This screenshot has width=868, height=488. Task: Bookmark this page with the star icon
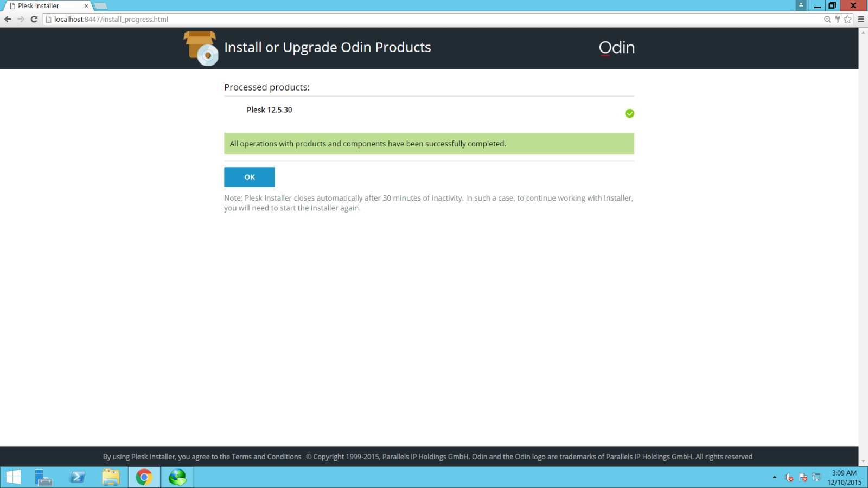(x=847, y=19)
